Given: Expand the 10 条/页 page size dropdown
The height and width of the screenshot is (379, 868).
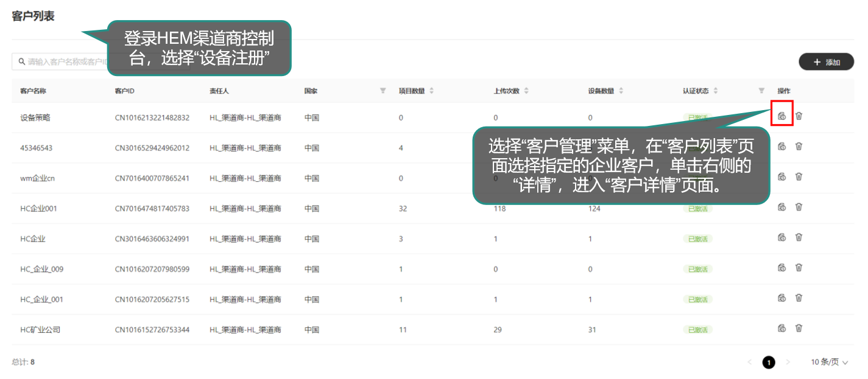Looking at the screenshot, I should (x=829, y=362).
